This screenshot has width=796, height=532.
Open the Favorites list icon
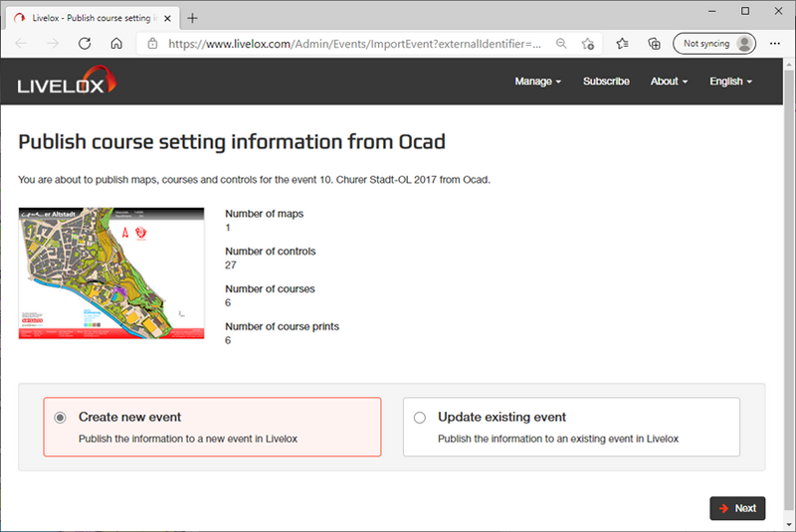(x=623, y=44)
